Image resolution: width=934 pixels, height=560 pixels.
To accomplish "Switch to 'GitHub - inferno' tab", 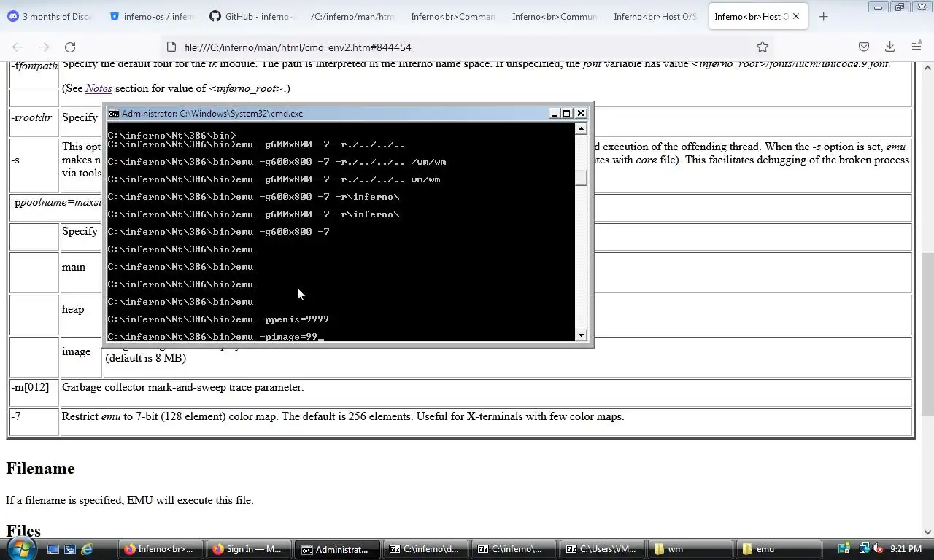I will pos(252,16).
